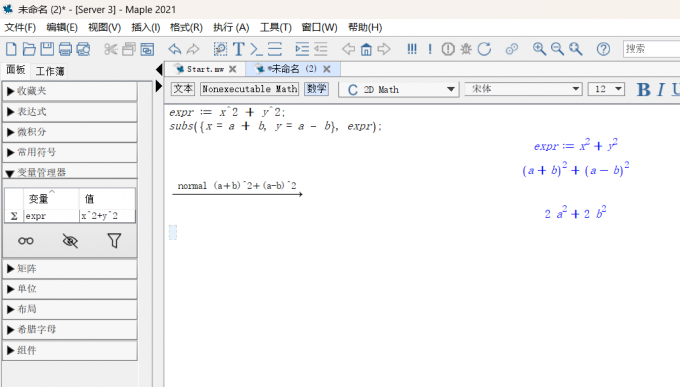Open the help question mark icon
680x387 pixels.
(603, 49)
